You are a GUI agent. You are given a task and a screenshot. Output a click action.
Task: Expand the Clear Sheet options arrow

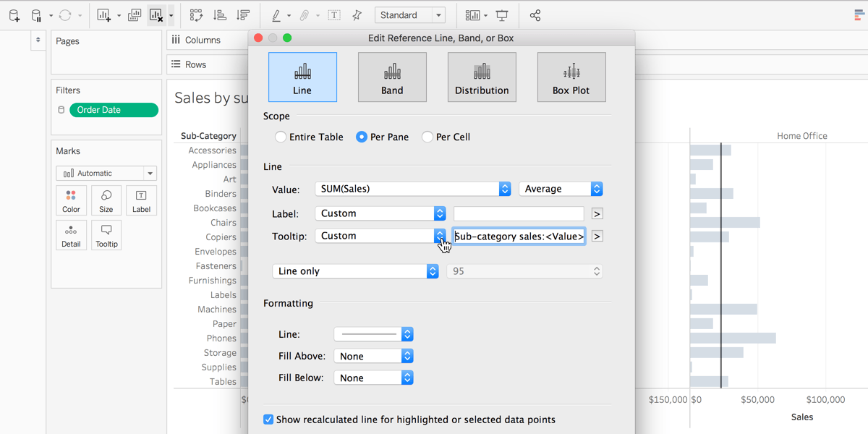click(x=171, y=15)
